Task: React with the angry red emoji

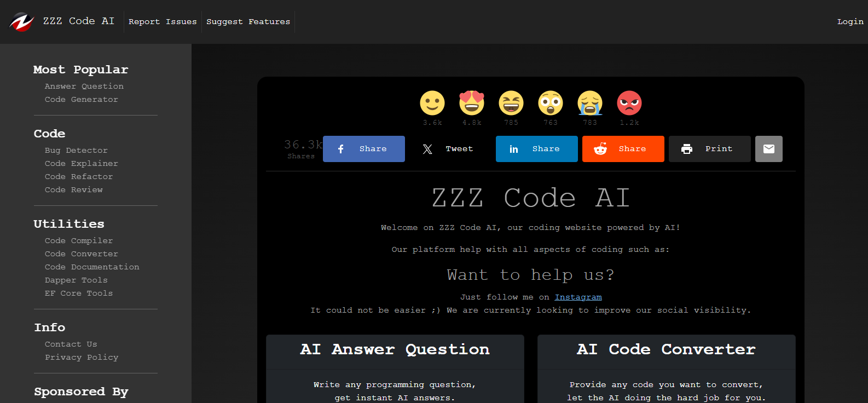Action: 629,103
